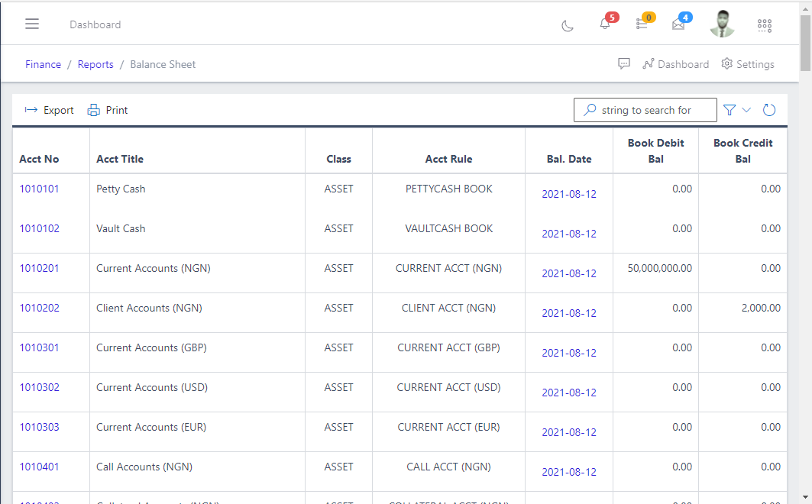Export the balance sheet
The image size is (812, 504).
point(49,110)
